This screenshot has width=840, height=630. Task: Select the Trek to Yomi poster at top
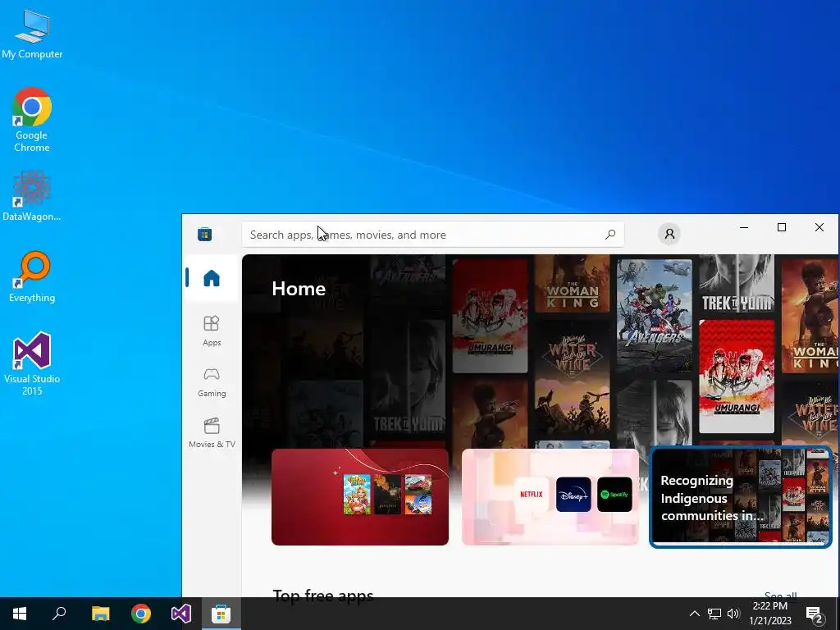coord(737,284)
